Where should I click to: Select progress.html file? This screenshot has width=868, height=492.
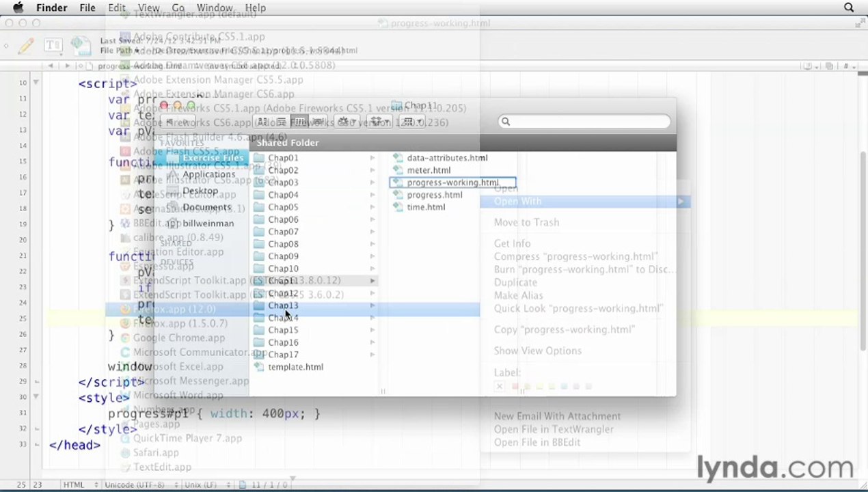tap(435, 195)
